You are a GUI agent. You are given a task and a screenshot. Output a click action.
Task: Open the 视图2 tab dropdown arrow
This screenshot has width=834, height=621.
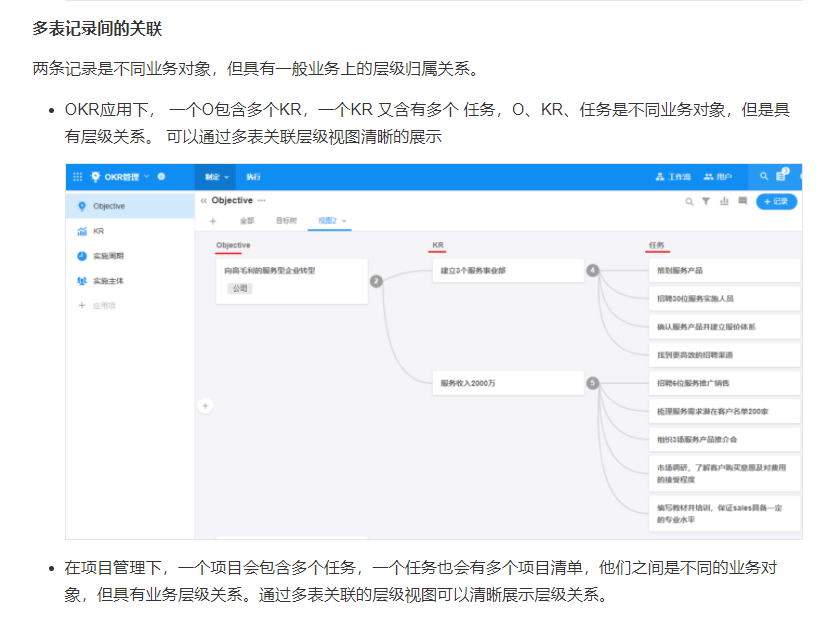click(344, 221)
